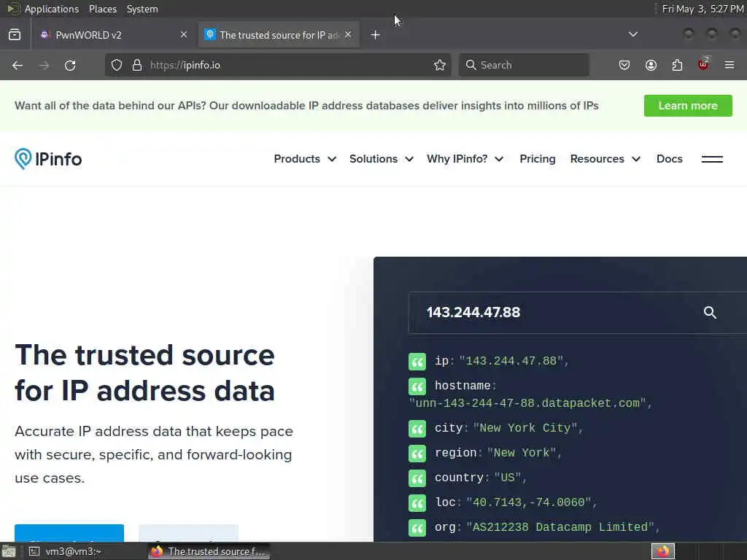Screen dimensions: 747x560
Task: Open the tracking protection shield icon
Action: (117, 65)
